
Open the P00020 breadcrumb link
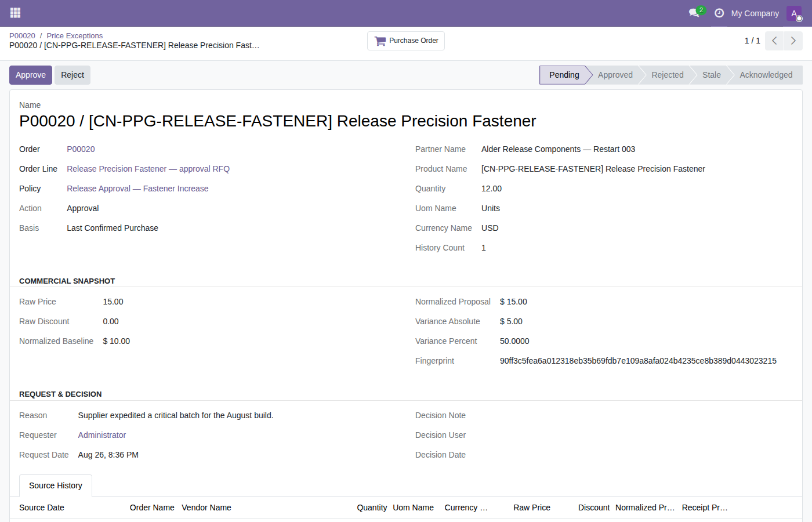[x=22, y=35]
